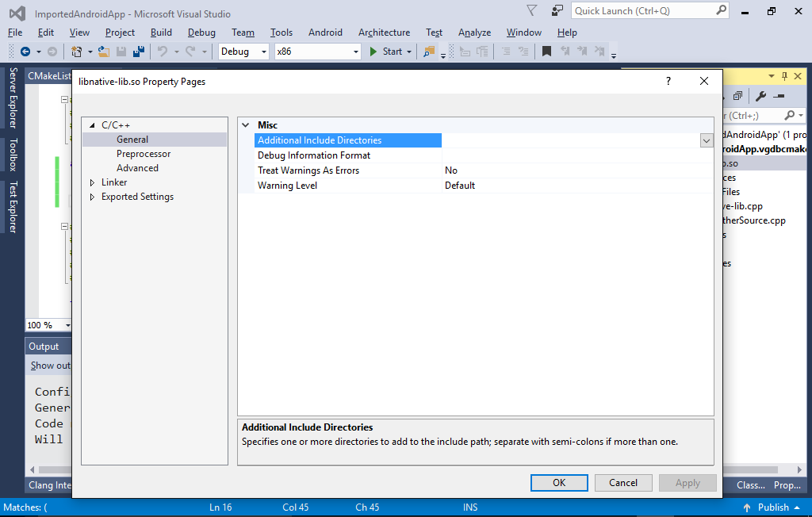The width and height of the screenshot is (812, 517).
Task: Pin the Solution Explorer panel
Action: point(784,76)
